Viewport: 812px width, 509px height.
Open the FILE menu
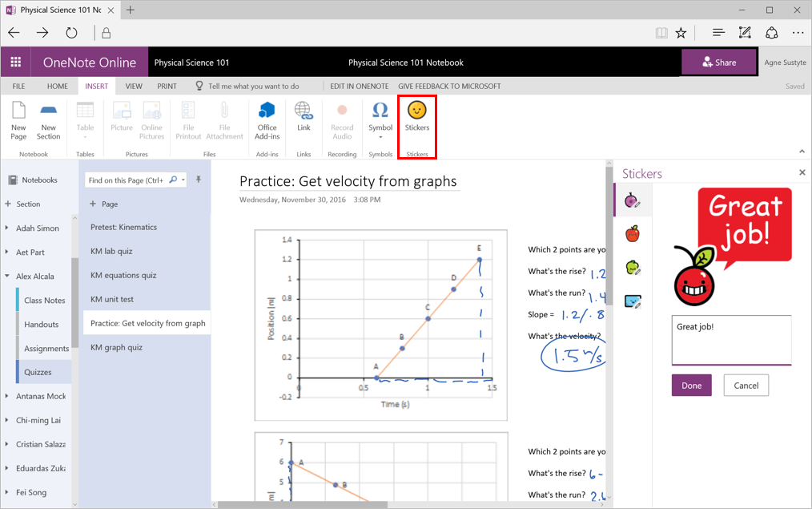[x=18, y=86]
